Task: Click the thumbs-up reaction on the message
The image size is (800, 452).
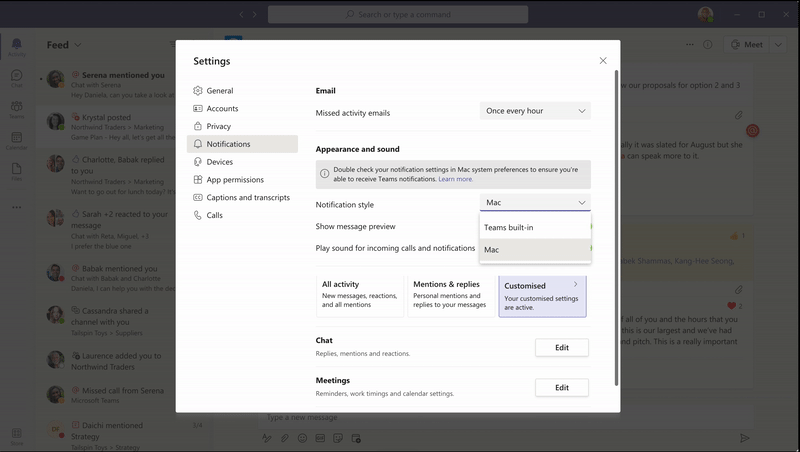Action: point(734,236)
